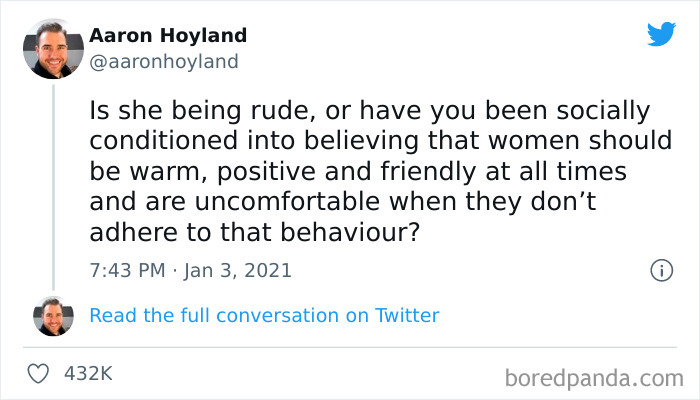This screenshot has height=400, width=700.
Task: Click the small avatar beside the conversation link
Action: [53, 316]
